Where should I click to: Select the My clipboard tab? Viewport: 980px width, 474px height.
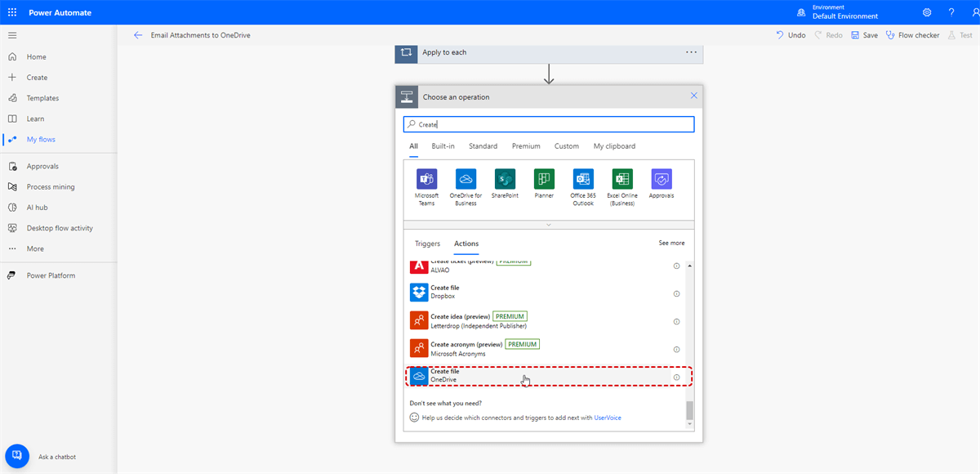[x=614, y=146]
